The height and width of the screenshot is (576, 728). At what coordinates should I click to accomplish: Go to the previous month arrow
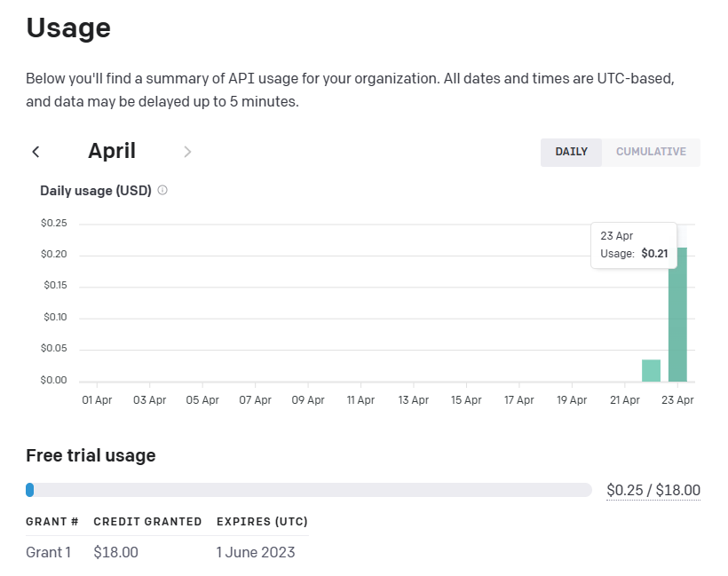[36, 152]
